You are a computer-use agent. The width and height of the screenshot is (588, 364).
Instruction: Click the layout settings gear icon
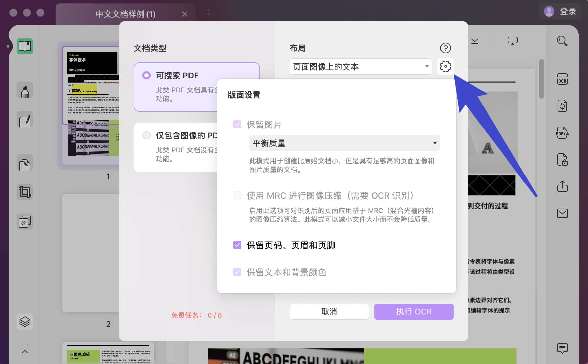click(x=445, y=66)
